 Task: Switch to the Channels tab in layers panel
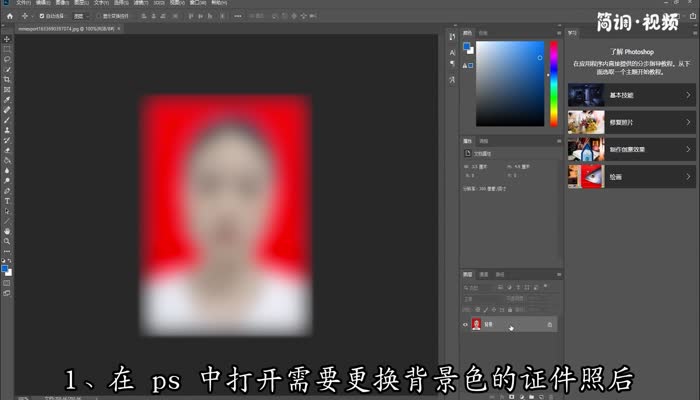[x=484, y=275]
